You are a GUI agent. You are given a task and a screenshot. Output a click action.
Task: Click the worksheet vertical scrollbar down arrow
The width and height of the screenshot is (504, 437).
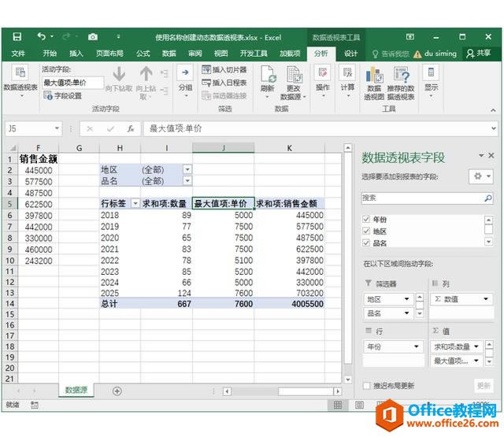pyautogui.click(x=348, y=380)
